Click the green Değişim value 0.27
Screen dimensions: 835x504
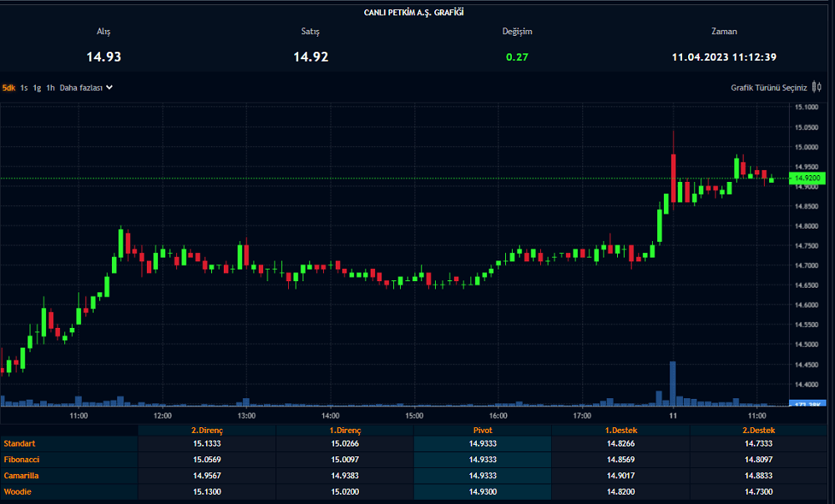517,57
